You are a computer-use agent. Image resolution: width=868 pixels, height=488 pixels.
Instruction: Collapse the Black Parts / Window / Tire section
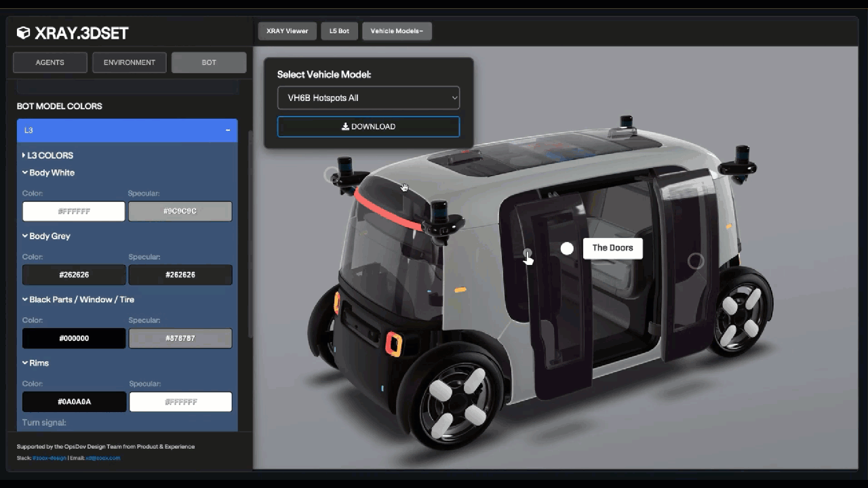click(78, 300)
